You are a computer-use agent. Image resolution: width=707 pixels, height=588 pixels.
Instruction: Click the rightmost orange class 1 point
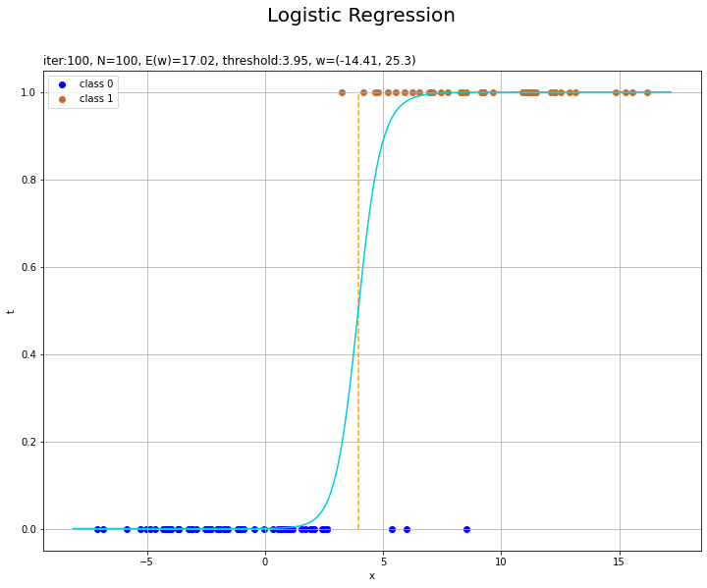647,93
